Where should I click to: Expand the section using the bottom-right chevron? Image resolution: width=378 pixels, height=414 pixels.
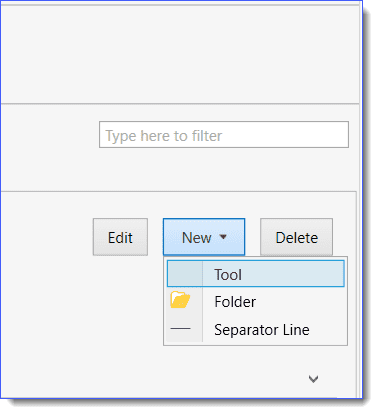tap(313, 379)
